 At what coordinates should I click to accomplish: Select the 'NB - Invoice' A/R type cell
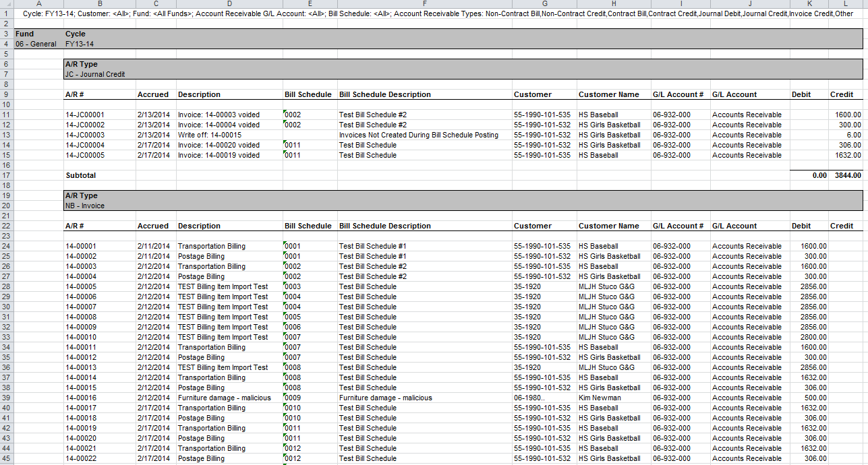85,206
